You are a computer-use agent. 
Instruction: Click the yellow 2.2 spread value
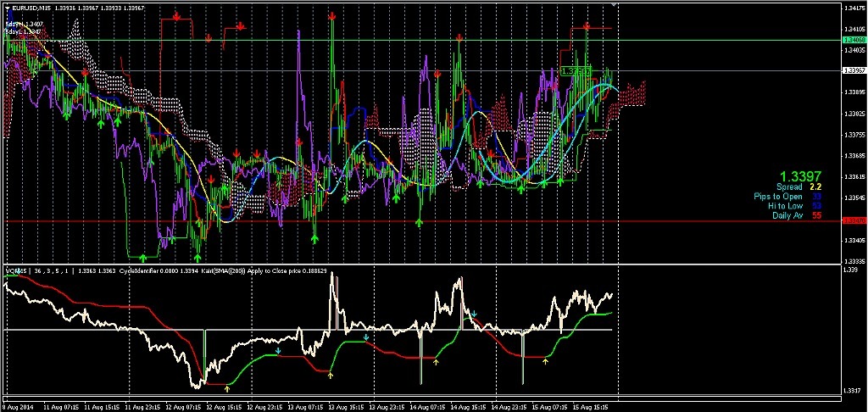pos(816,187)
